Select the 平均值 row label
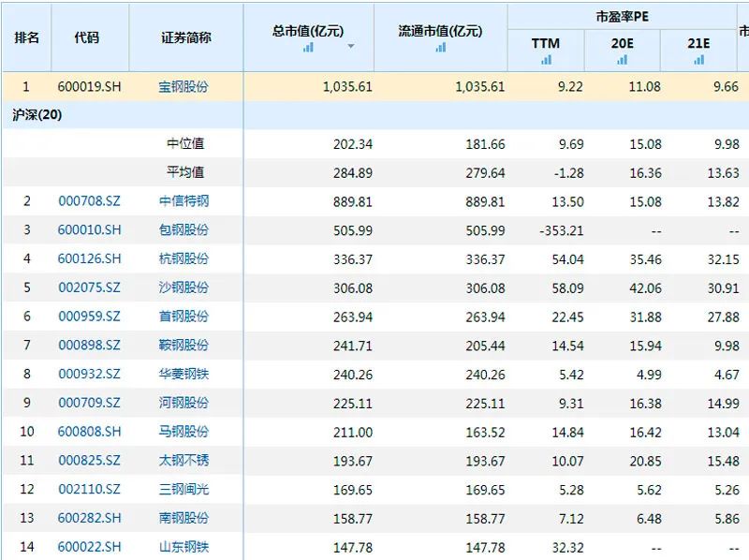749x560 pixels. [x=185, y=172]
